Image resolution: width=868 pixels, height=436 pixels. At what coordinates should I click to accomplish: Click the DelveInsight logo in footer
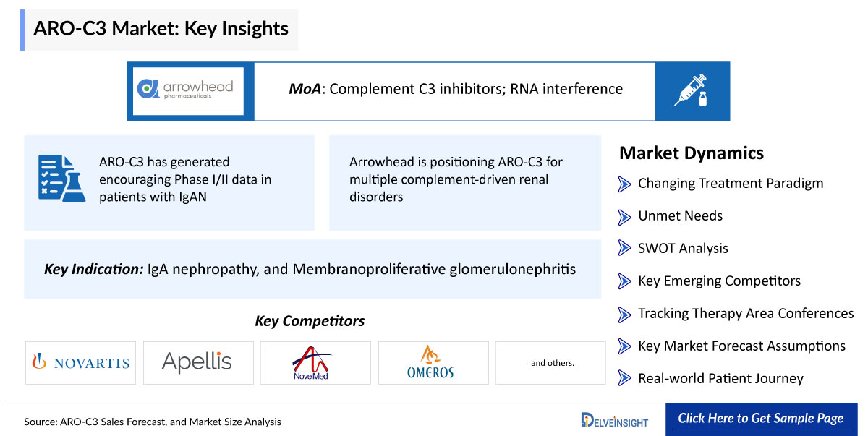pyautogui.click(x=614, y=420)
